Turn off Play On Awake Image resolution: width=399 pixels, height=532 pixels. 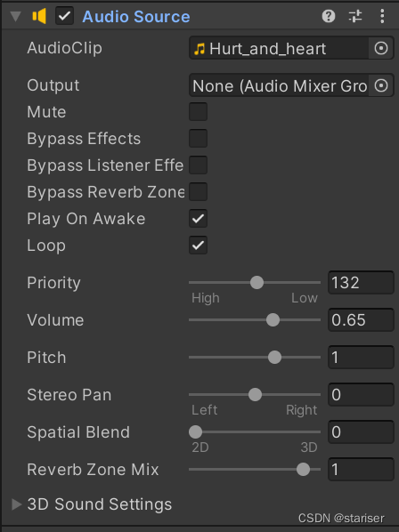(198, 219)
